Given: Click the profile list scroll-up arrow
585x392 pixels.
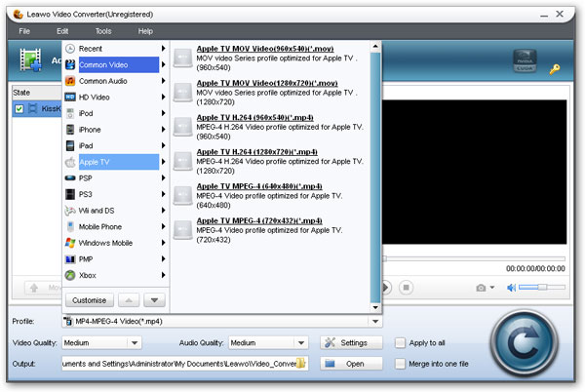Looking at the screenshot, I should [375, 46].
